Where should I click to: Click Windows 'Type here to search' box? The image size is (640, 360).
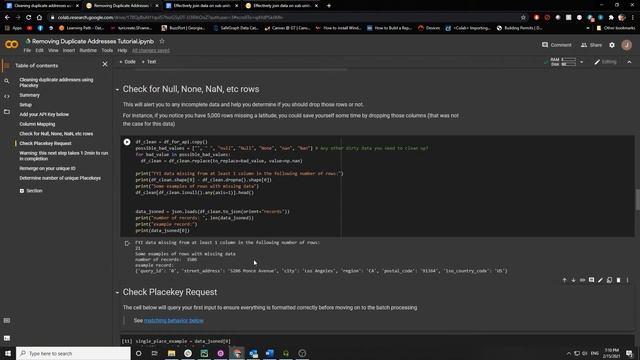(73, 353)
